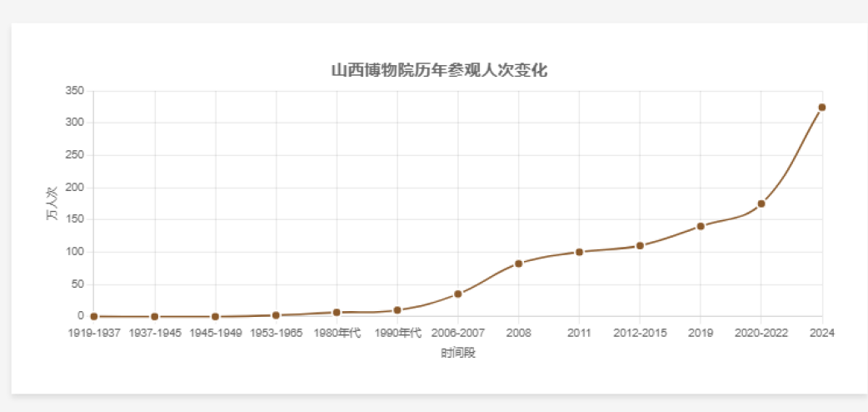Click the 150 tick label on the y-axis
Screen dimensions: 868x412
click(75, 219)
